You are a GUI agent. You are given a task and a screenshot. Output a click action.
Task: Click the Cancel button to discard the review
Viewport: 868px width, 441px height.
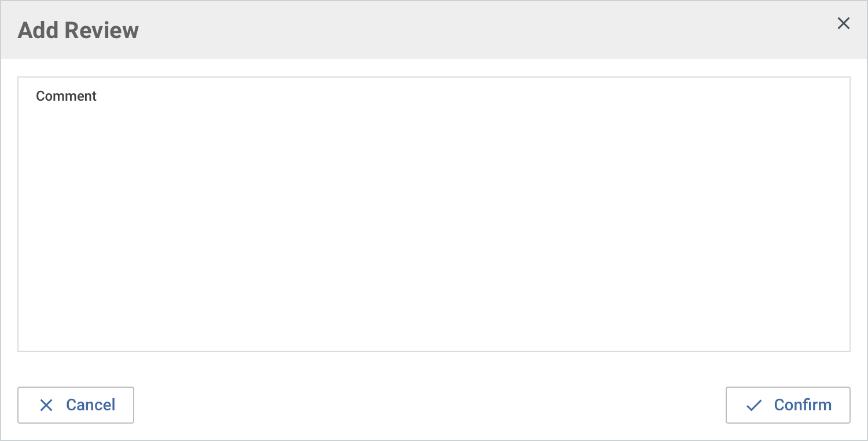[x=76, y=405]
